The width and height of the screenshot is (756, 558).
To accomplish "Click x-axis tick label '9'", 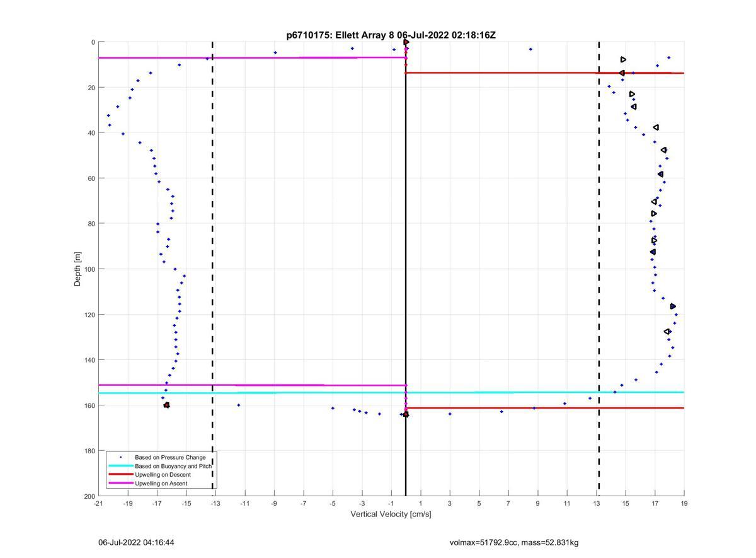I will tap(537, 503).
